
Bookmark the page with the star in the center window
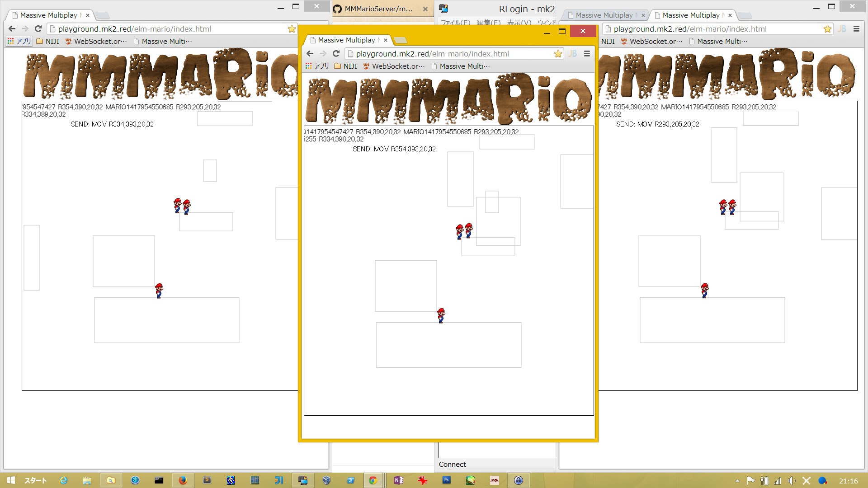(x=558, y=54)
